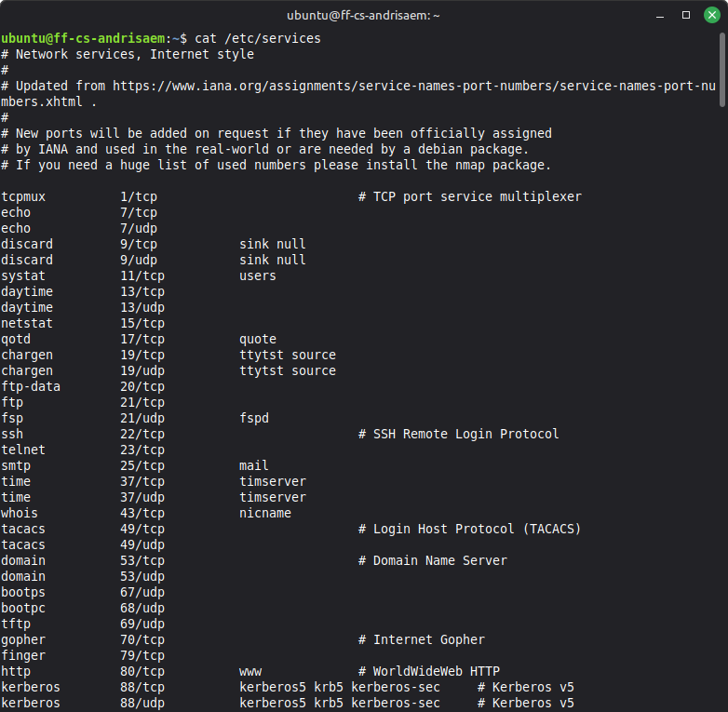This screenshot has height=712, width=728.
Task: Click '20/tcp' port entry
Action: 142,386
